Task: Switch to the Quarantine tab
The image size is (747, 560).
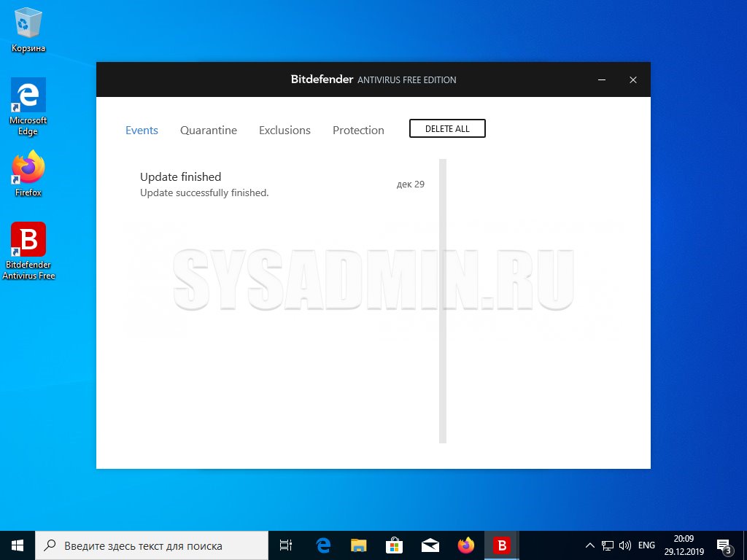Action: coord(209,131)
